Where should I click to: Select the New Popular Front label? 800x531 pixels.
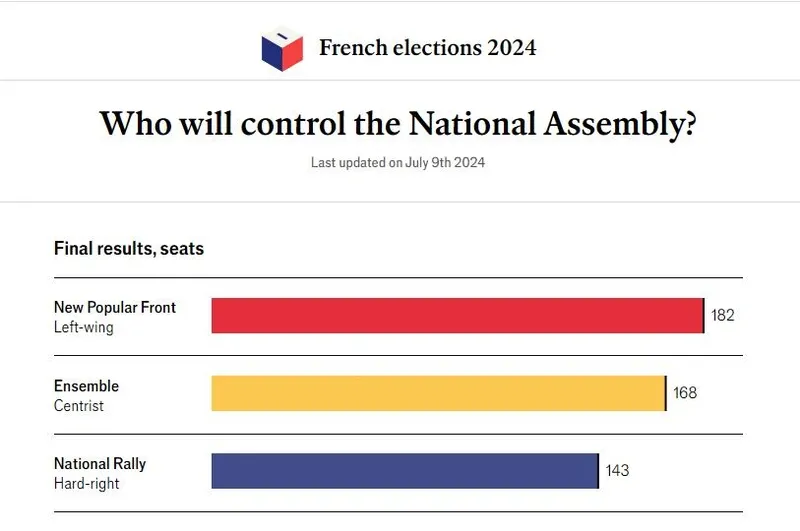(115, 307)
